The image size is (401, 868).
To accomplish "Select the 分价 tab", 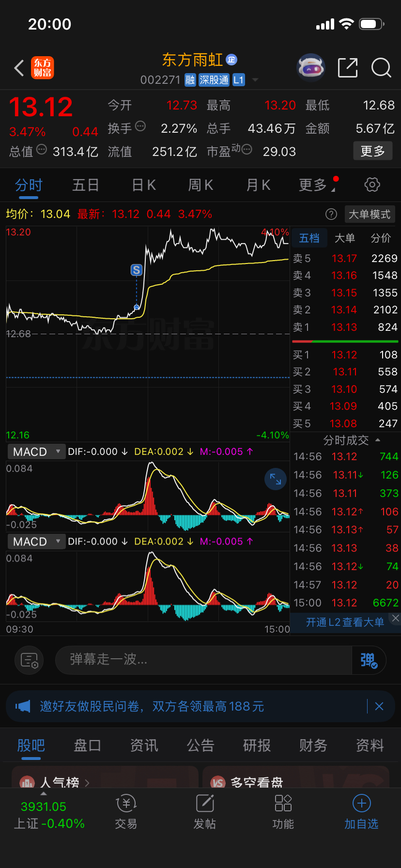I will click(x=381, y=238).
